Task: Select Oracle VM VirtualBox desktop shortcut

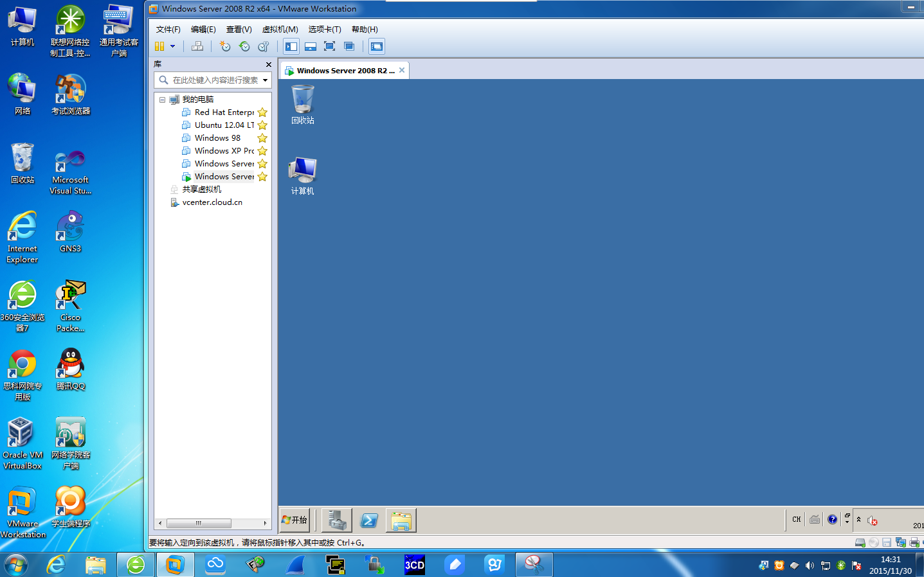Action: 23,443
